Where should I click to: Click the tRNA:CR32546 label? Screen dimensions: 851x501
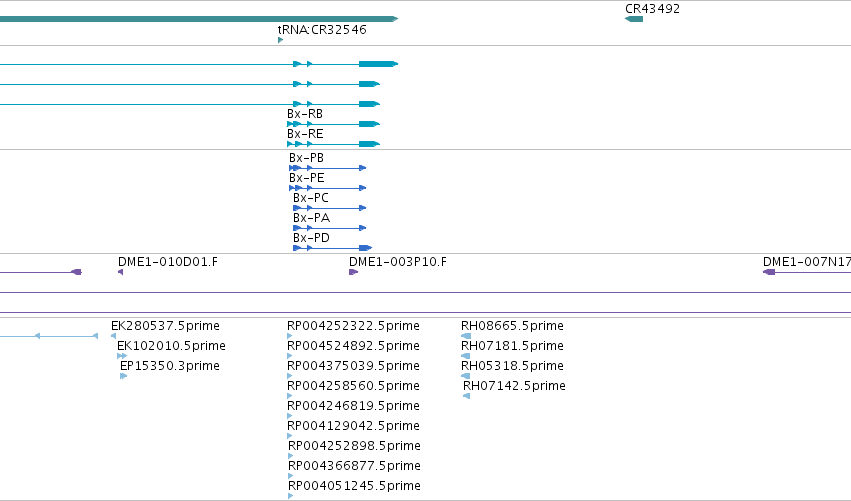coord(322,29)
